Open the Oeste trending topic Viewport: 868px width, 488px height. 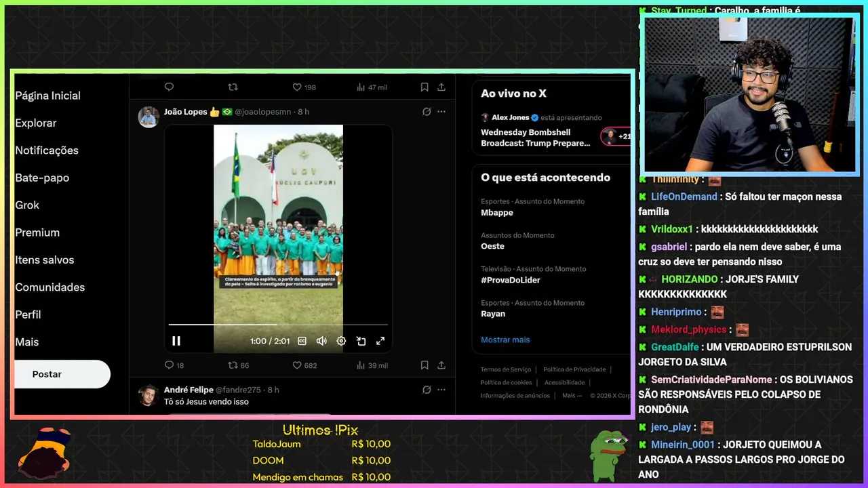click(x=493, y=247)
